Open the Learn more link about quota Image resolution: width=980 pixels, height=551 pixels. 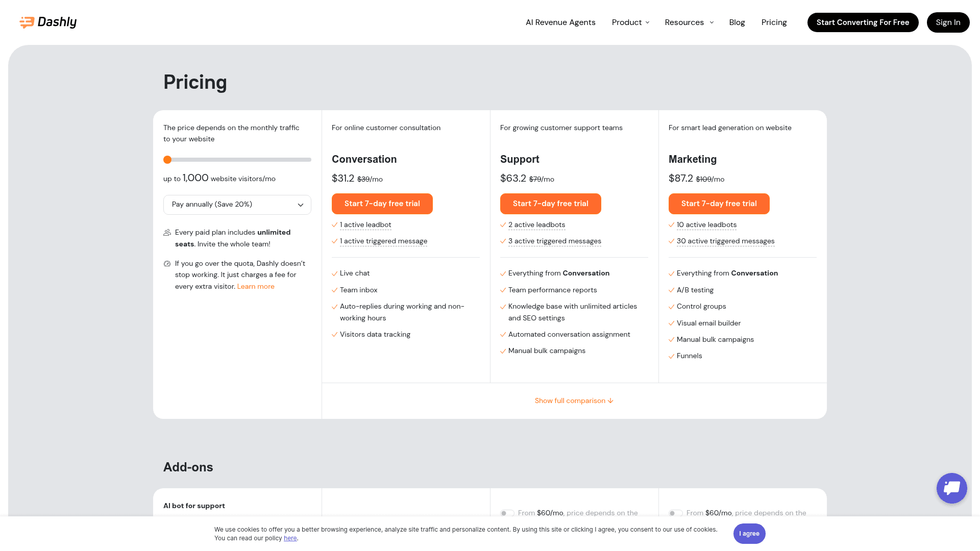(x=256, y=287)
